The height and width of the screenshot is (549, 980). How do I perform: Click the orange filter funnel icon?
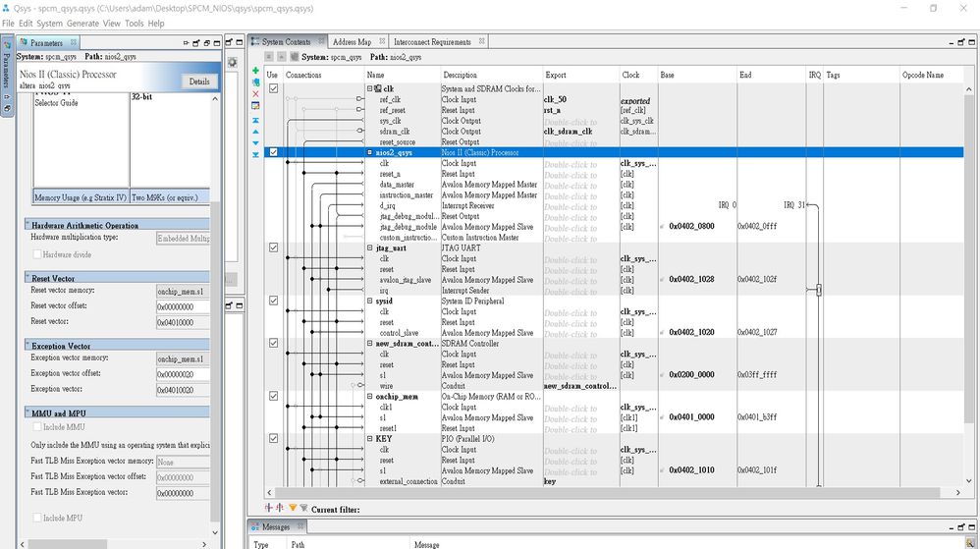click(293, 508)
